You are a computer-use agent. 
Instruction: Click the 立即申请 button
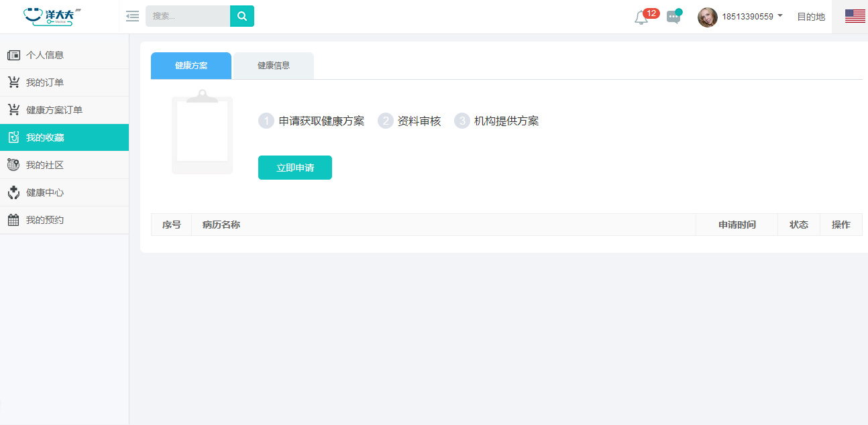tap(295, 168)
